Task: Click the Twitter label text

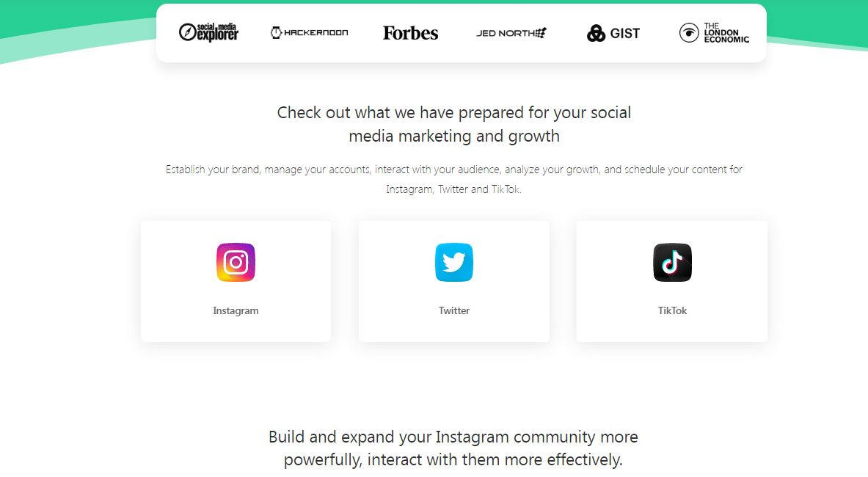Action: 453,310
